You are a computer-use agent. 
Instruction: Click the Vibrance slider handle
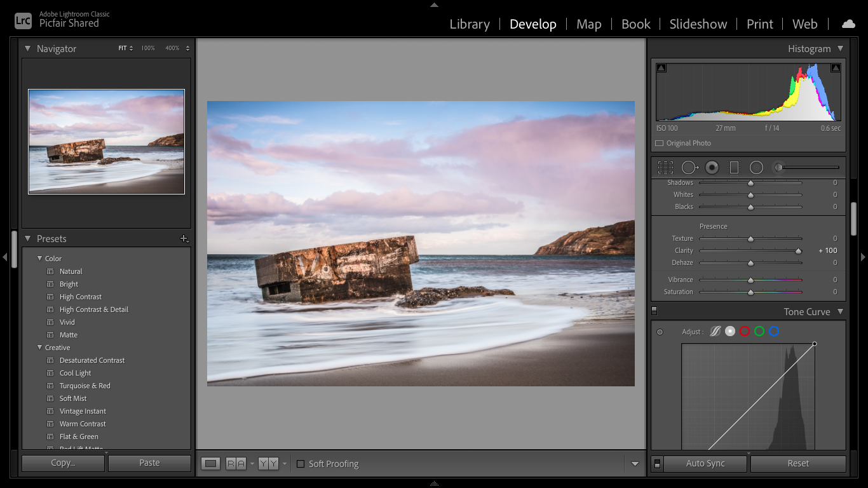[x=750, y=280]
